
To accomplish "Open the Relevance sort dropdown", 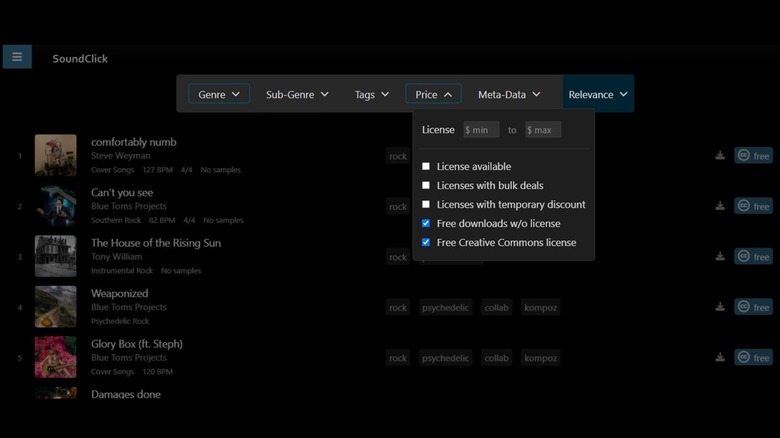I will click(598, 94).
